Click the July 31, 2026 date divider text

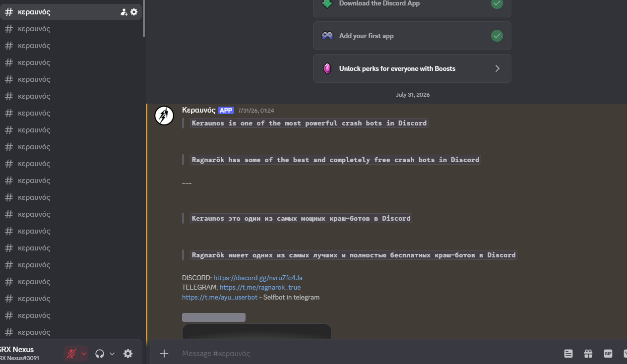[x=413, y=95]
